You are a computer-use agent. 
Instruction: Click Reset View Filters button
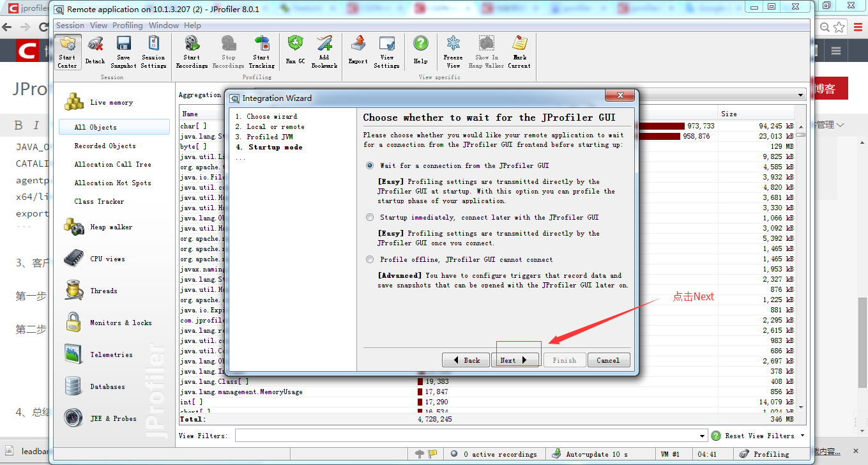(x=759, y=436)
